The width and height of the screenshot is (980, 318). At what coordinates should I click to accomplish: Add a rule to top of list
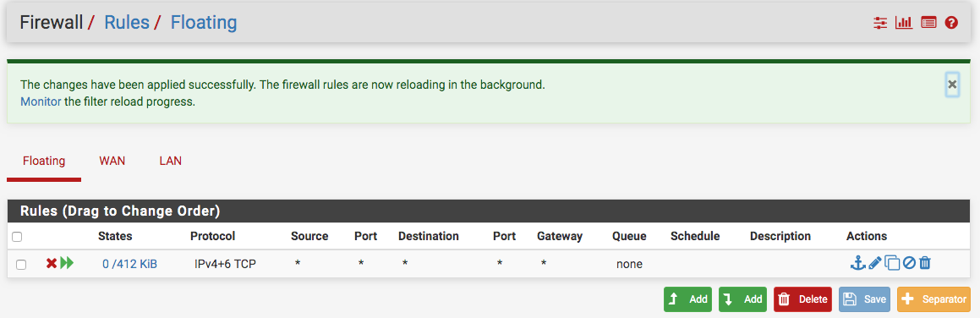tap(687, 299)
